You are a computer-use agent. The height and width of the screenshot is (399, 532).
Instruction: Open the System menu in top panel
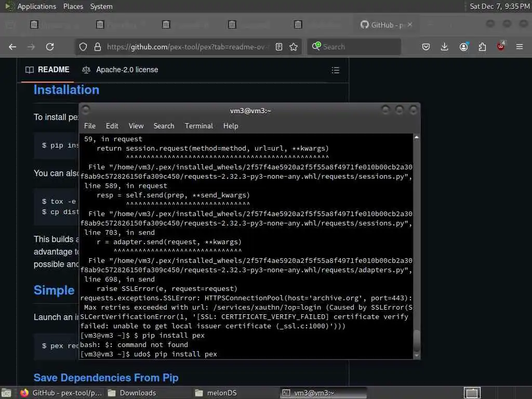tap(101, 6)
